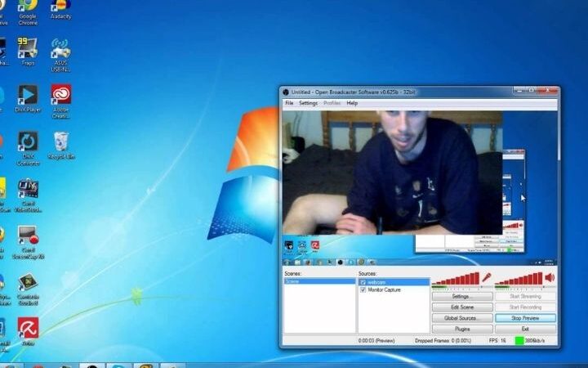Select the Camtasia Studio desktop shortcut
588x368 pixels.
[28, 289]
